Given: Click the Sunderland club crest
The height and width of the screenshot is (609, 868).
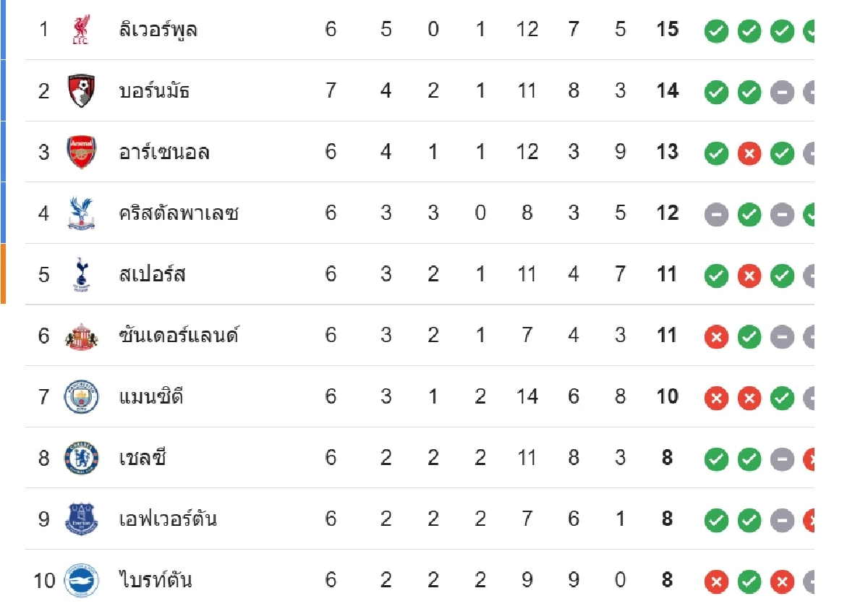Looking at the screenshot, I should pyautogui.click(x=80, y=336).
